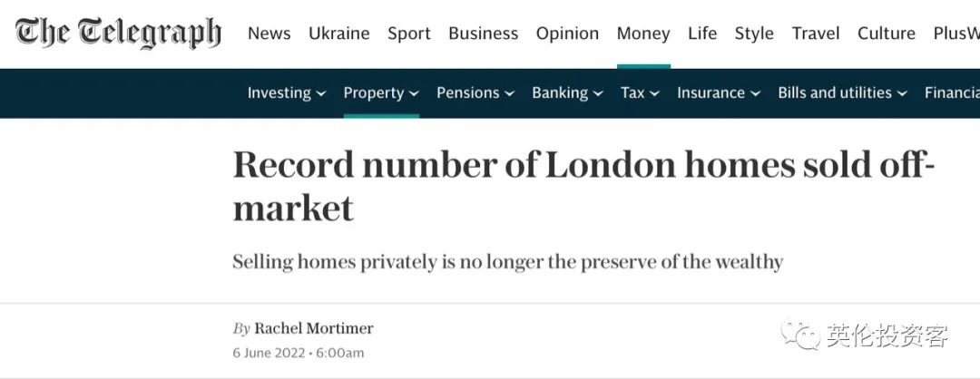Viewport: 980px width, 379px height.
Task: Visit the Opinion section
Action: point(567,34)
